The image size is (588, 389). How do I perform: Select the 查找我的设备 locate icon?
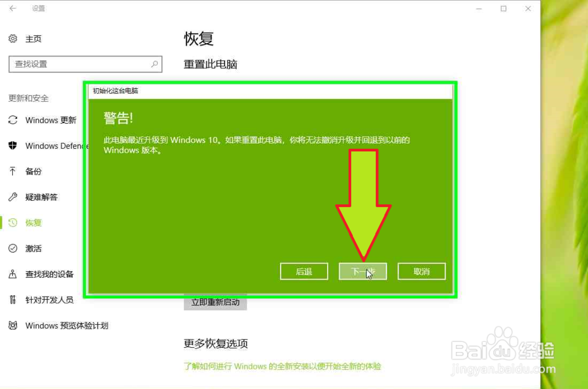click(12, 274)
